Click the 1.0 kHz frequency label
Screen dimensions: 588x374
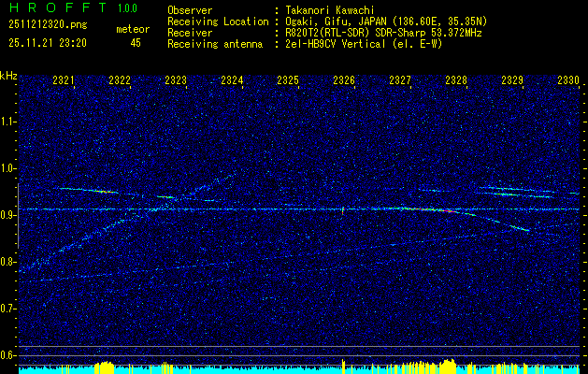[7, 169]
